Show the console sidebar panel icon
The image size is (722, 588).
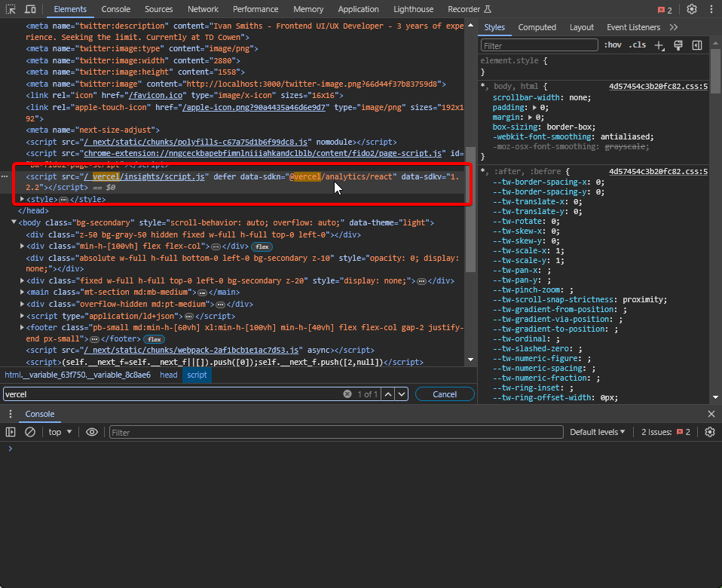pos(11,432)
